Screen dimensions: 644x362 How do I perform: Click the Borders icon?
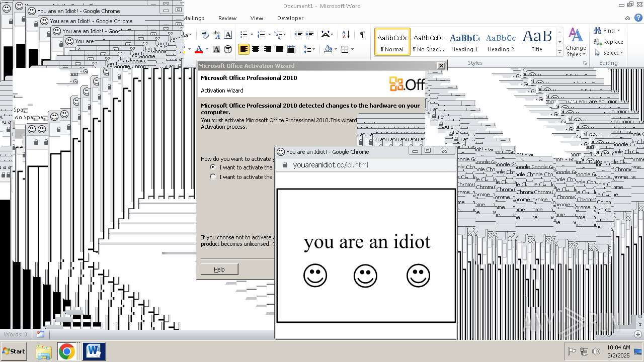pyautogui.click(x=345, y=49)
